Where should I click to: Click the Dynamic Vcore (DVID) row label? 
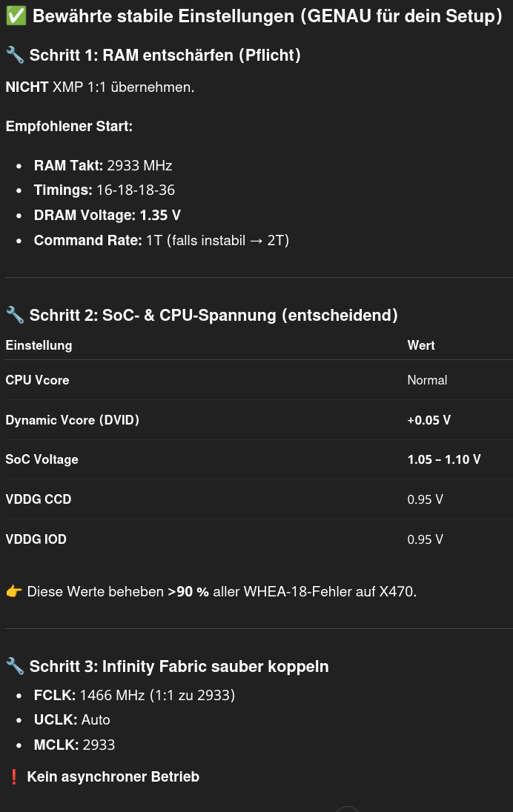point(72,420)
